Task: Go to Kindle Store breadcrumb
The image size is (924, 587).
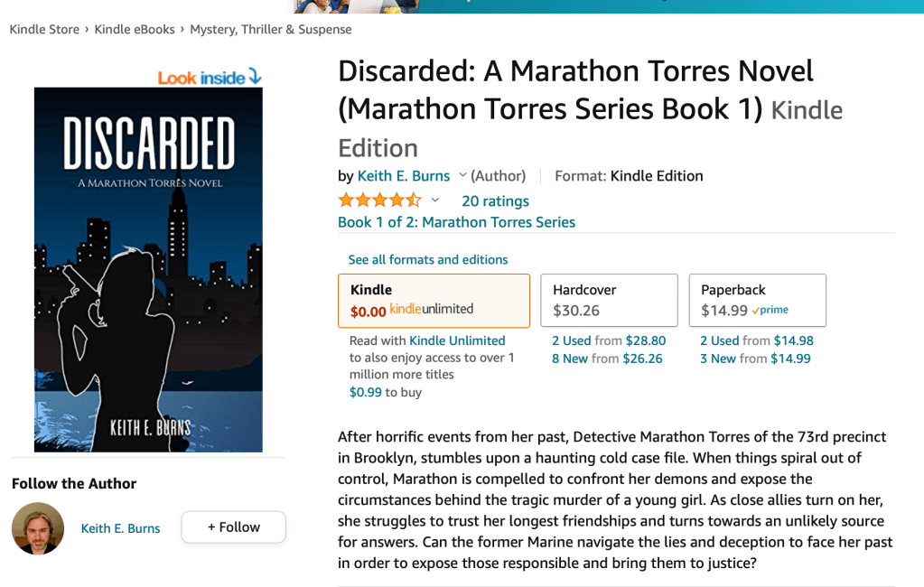Action: [44, 29]
